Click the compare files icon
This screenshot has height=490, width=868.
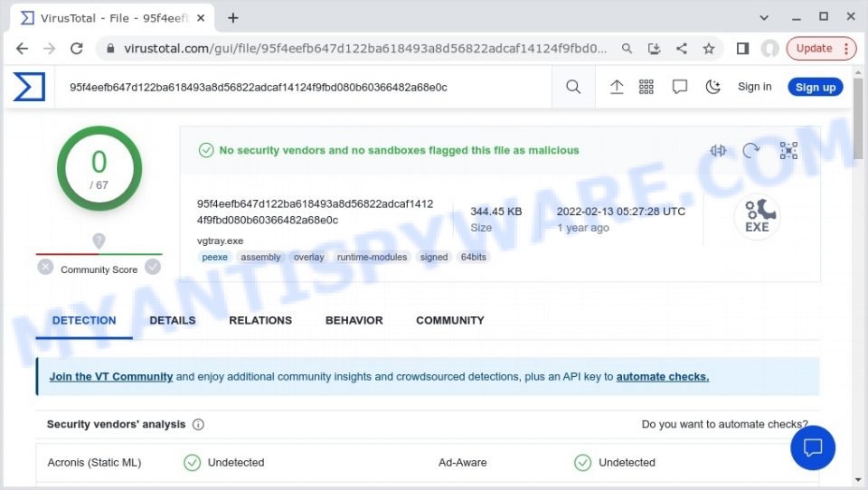(x=718, y=150)
